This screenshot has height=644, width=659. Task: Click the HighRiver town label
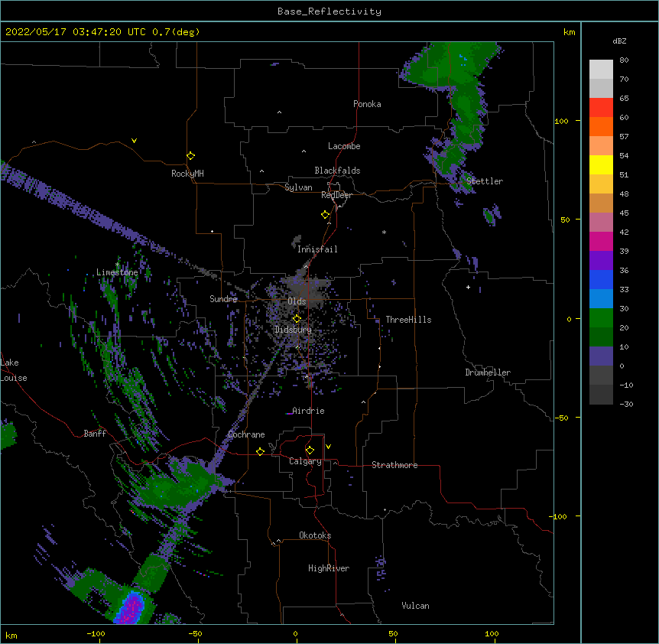329,568
